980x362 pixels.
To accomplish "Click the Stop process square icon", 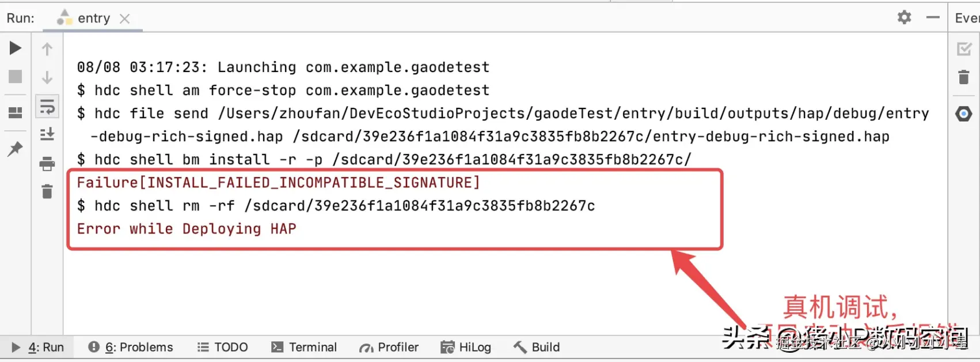I will (x=16, y=77).
